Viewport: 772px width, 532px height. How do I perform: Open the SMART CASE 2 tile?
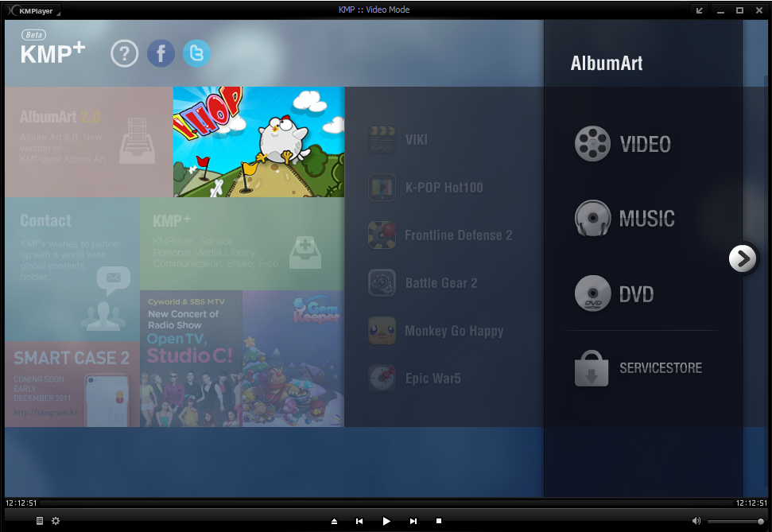[72, 384]
